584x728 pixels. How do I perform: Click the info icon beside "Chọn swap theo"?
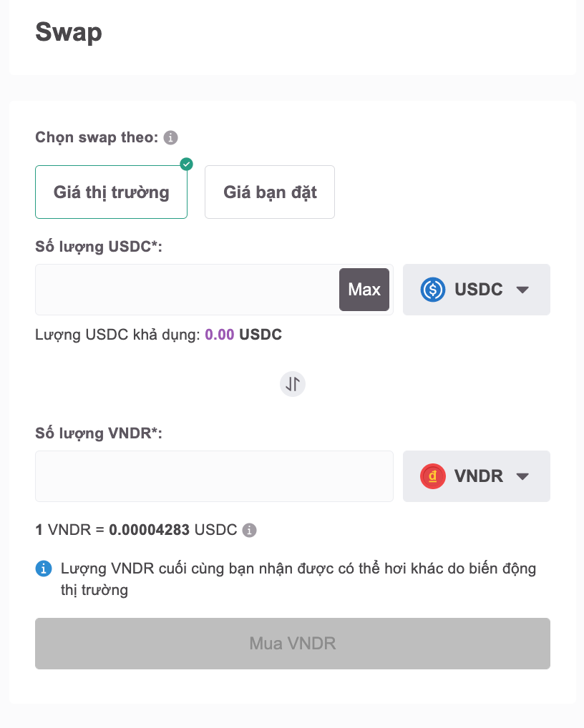[x=170, y=137]
